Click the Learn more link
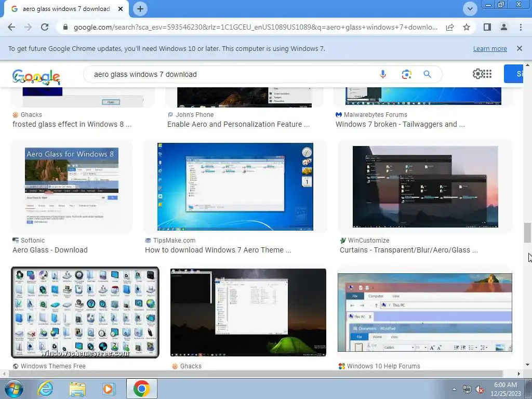The width and height of the screenshot is (532, 399). coord(489,48)
